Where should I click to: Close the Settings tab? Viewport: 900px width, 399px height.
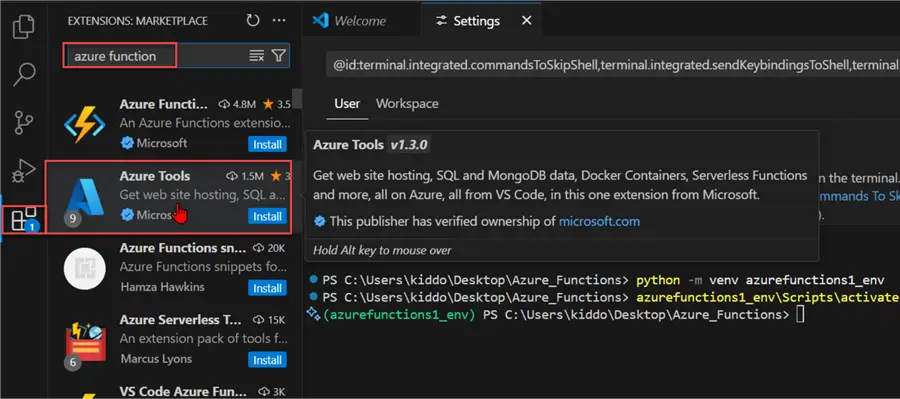(526, 21)
